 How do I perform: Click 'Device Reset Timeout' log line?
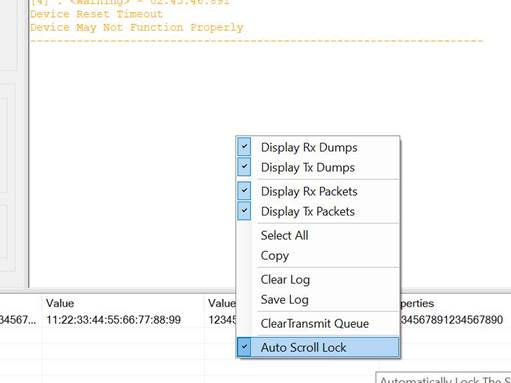[97, 14]
